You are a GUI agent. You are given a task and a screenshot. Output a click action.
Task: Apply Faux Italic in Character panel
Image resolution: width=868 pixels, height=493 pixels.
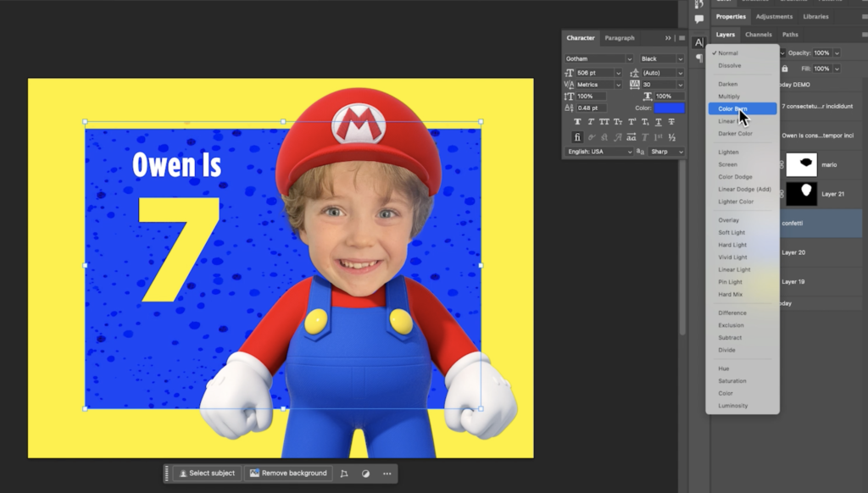591,122
